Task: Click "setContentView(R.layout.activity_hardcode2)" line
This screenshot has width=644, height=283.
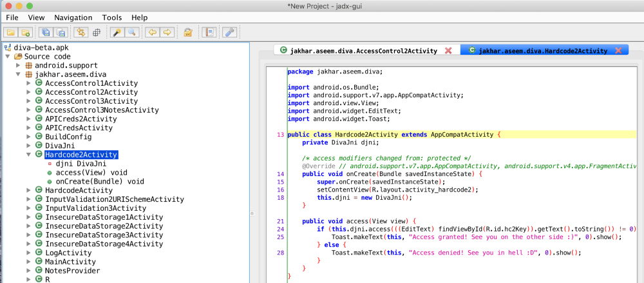Action: (398, 190)
